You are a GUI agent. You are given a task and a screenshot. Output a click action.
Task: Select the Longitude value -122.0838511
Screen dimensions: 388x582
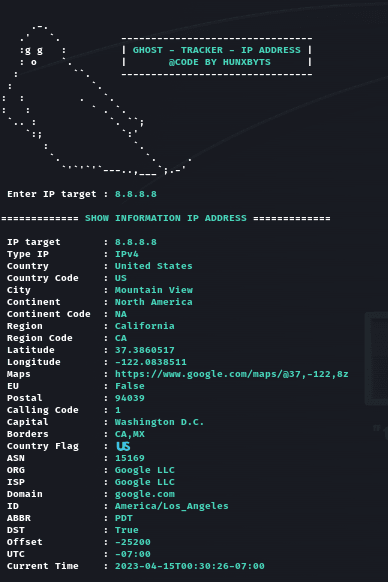[150, 362]
